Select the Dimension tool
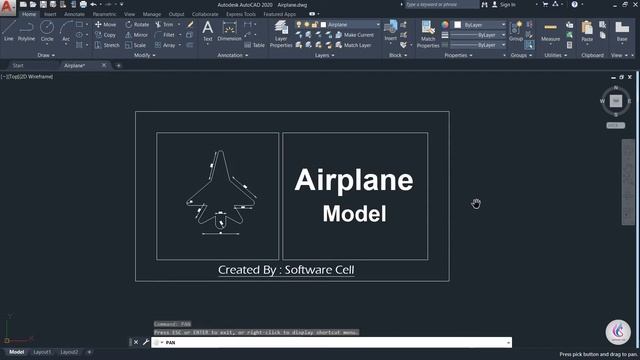640x360 pixels. 229,31
